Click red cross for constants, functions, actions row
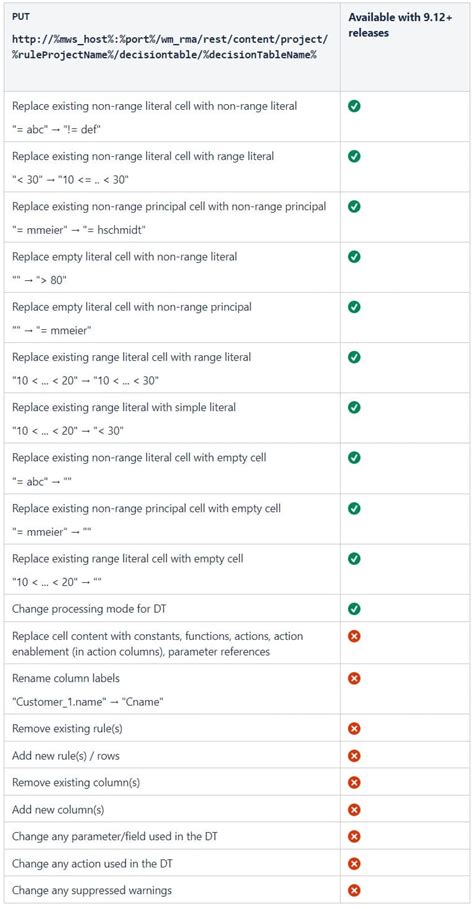474x909 pixels. (x=354, y=636)
